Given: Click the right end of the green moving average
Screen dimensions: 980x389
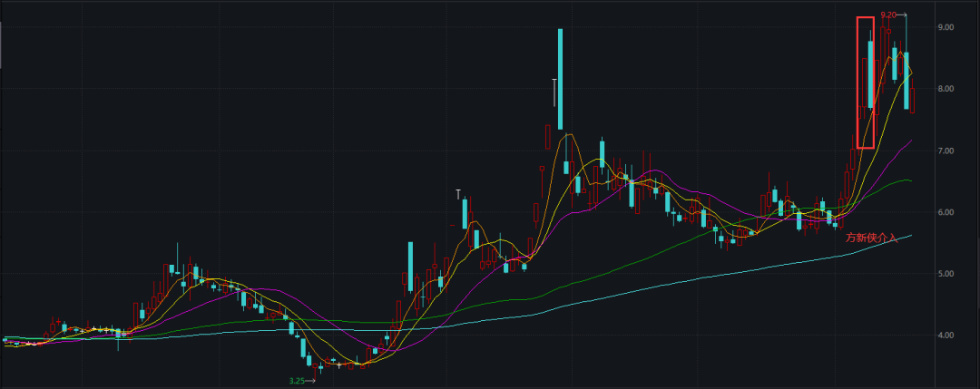Looking at the screenshot, I should (910, 181).
